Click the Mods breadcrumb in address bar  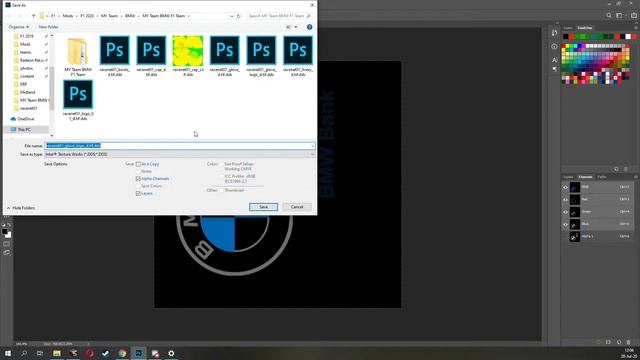coord(68,16)
